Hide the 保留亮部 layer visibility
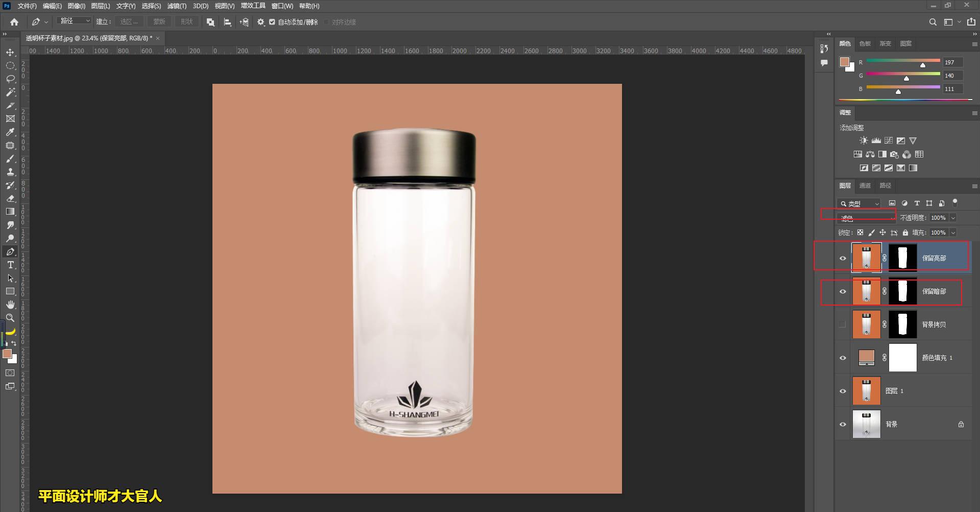This screenshot has height=512, width=980. click(x=843, y=258)
